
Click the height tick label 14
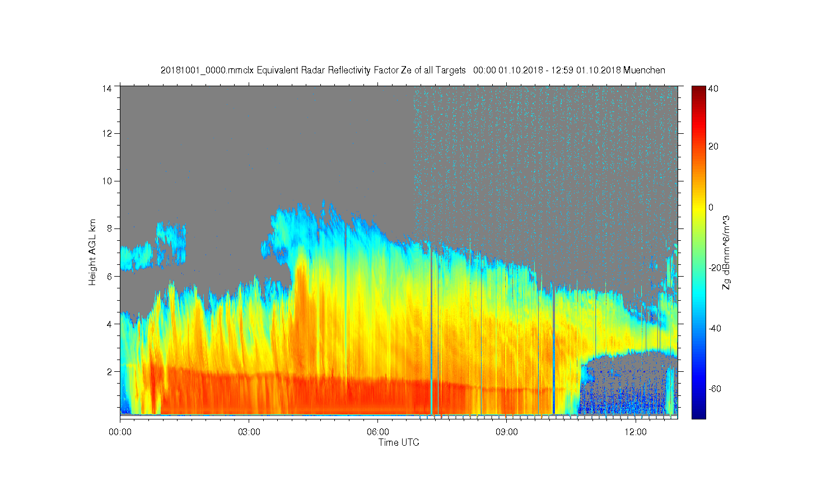tap(108, 88)
